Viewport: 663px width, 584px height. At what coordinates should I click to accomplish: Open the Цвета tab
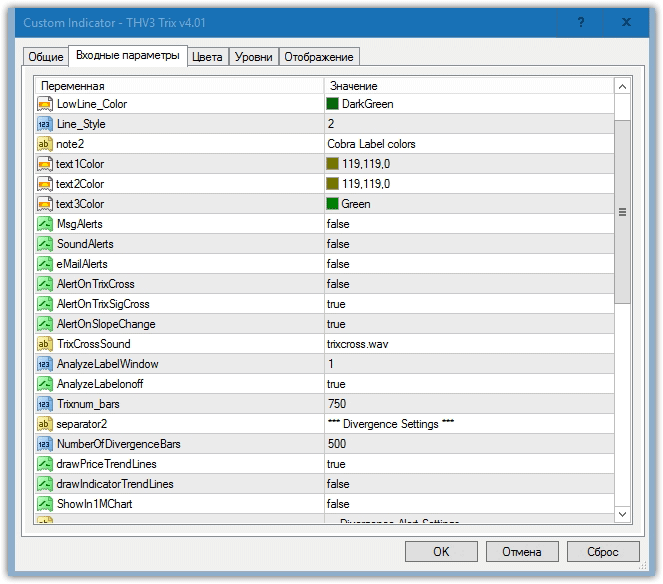tap(207, 57)
